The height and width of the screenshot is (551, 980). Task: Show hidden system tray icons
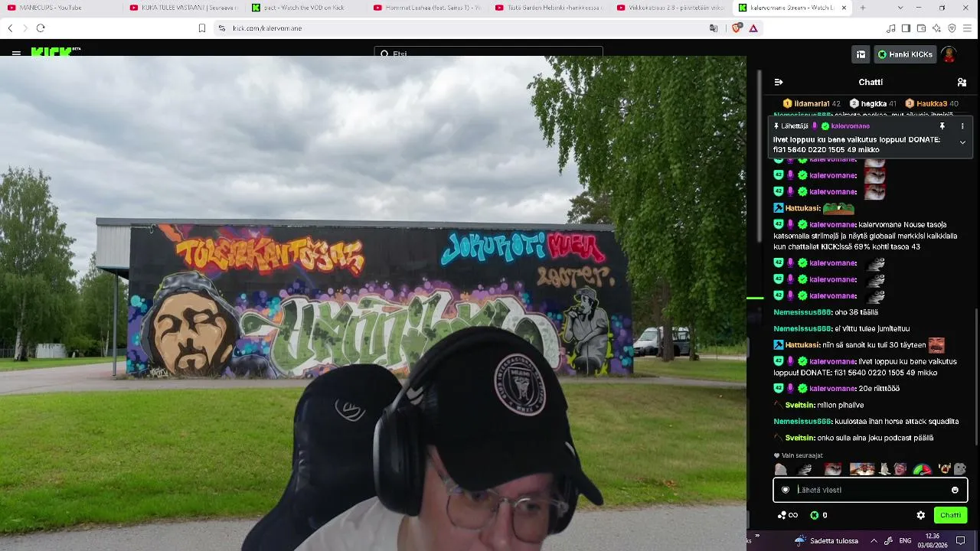tap(874, 541)
